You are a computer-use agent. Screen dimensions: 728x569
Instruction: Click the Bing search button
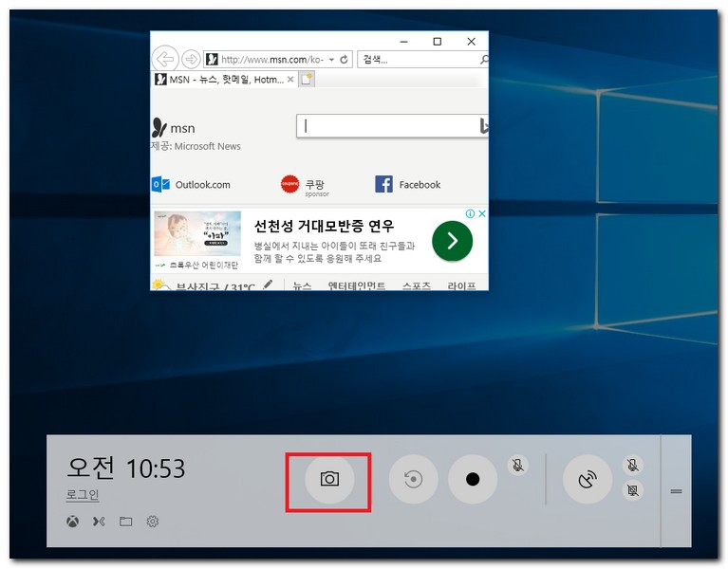[x=483, y=126]
